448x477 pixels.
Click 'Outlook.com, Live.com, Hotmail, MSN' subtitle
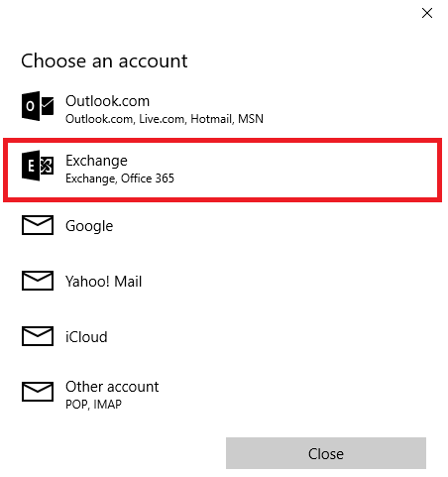[165, 119]
